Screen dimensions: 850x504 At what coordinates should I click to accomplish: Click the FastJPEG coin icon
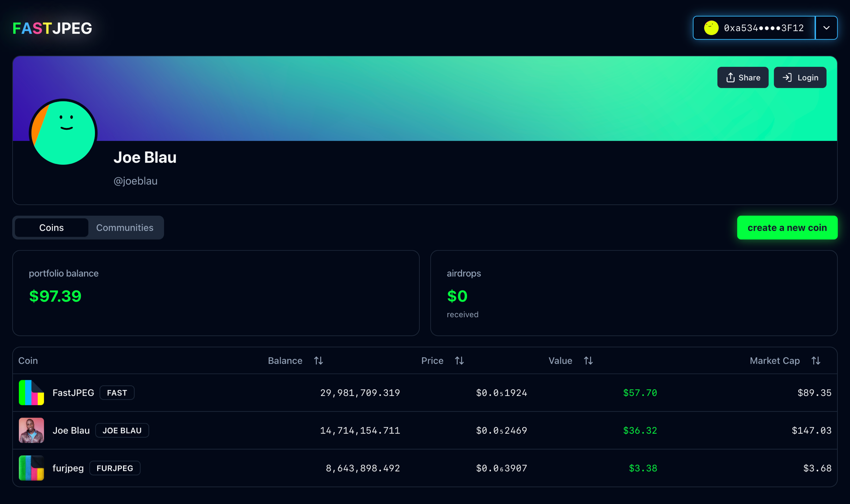31,393
